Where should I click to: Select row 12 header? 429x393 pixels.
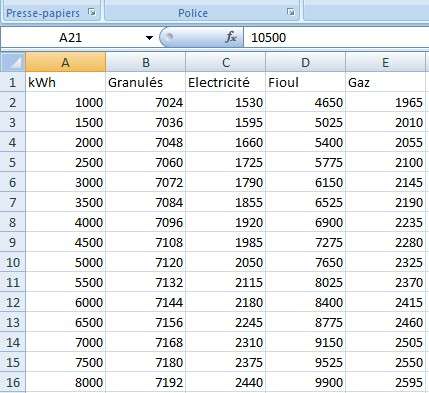(x=13, y=302)
